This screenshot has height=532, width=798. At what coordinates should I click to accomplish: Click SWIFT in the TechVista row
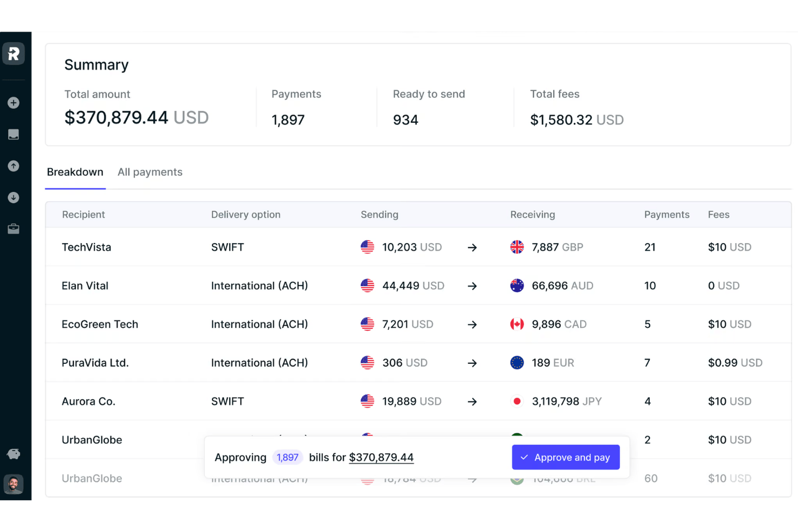(228, 247)
